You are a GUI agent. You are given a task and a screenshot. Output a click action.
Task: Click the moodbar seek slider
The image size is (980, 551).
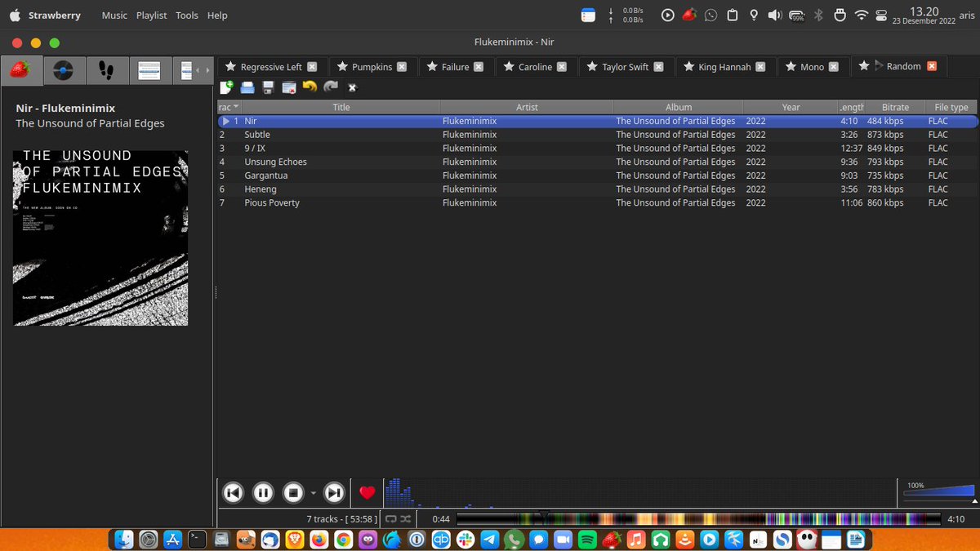tap(699, 519)
